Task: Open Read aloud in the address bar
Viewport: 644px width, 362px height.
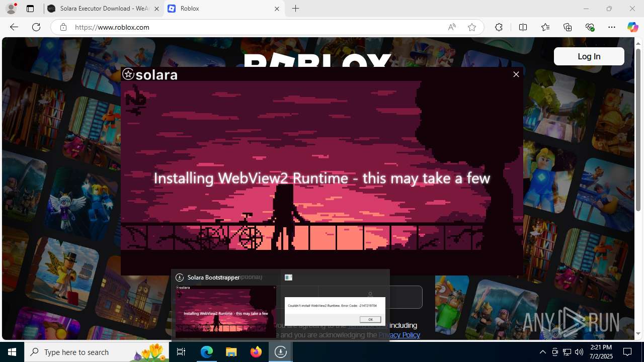Action: (452, 27)
